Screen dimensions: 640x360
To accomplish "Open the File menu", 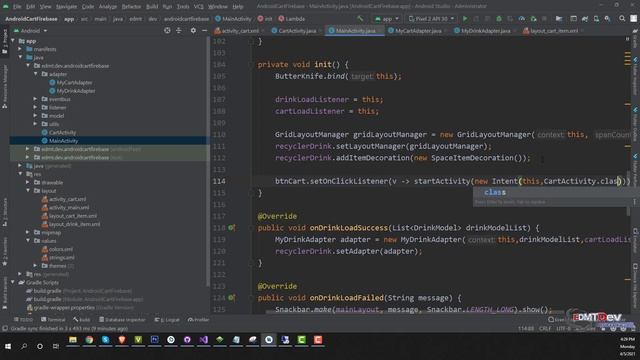I will (17, 7).
